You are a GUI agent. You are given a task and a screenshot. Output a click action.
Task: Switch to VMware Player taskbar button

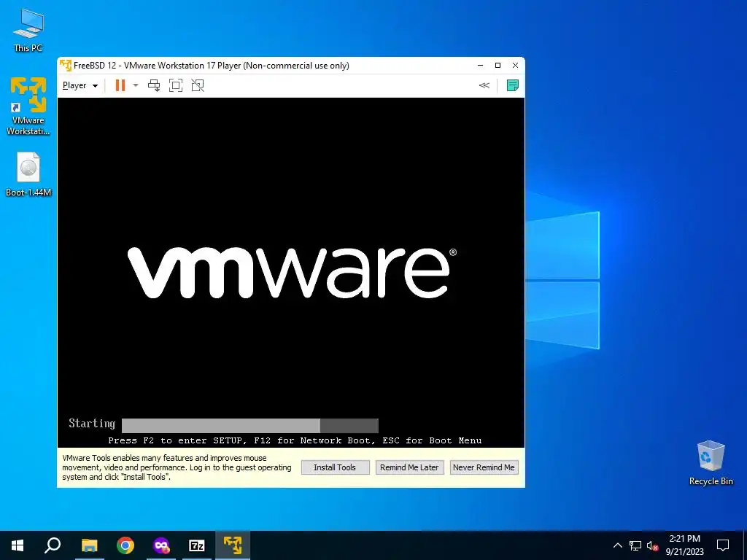[233, 545]
